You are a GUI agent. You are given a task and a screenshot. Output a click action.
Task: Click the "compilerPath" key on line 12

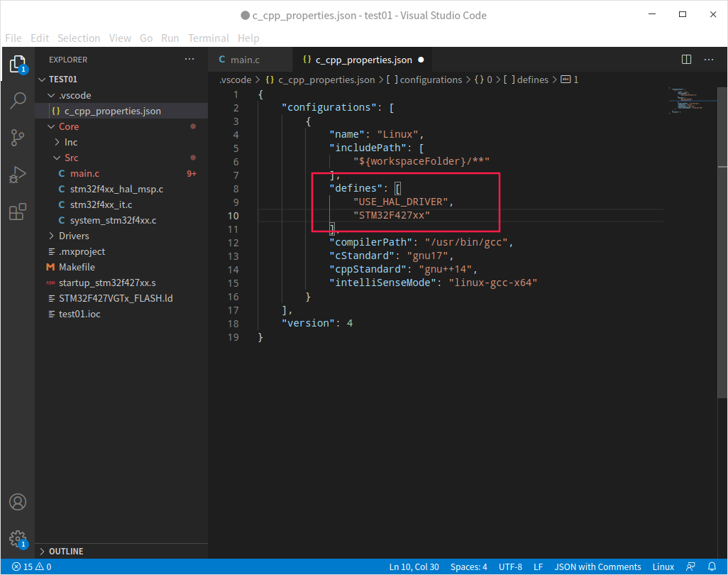(x=371, y=243)
